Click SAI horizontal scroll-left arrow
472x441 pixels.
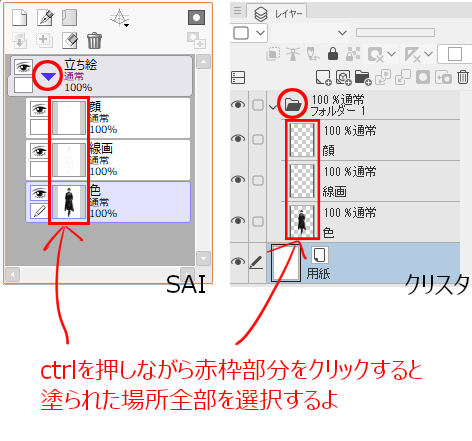(x=13, y=275)
